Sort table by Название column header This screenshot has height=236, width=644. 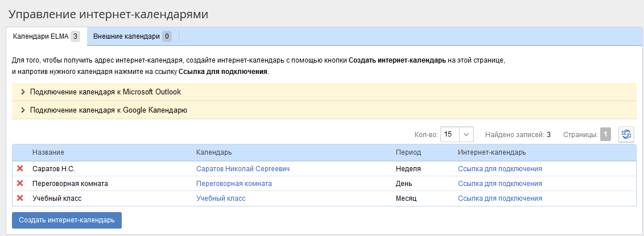(x=48, y=152)
